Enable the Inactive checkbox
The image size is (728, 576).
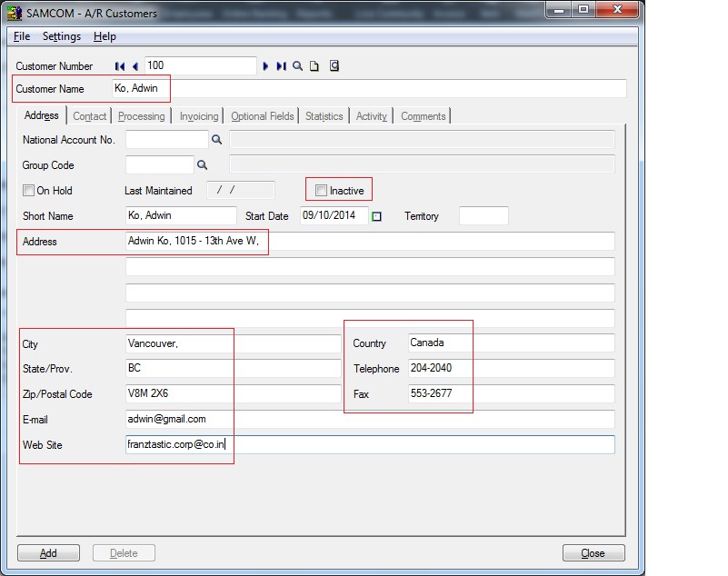pos(321,190)
